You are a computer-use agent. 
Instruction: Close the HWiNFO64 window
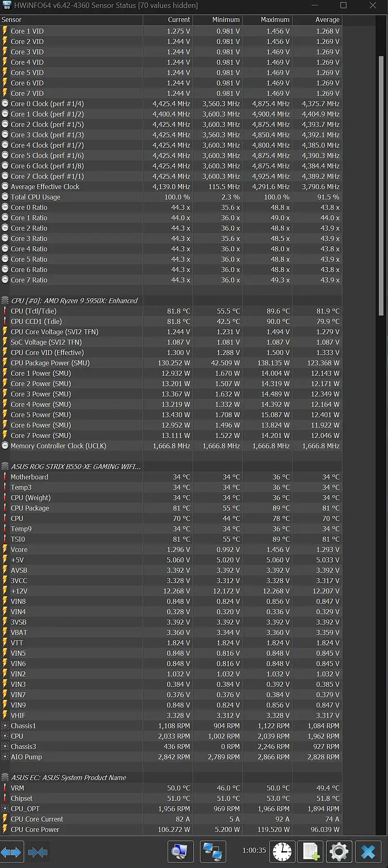(373, 5)
